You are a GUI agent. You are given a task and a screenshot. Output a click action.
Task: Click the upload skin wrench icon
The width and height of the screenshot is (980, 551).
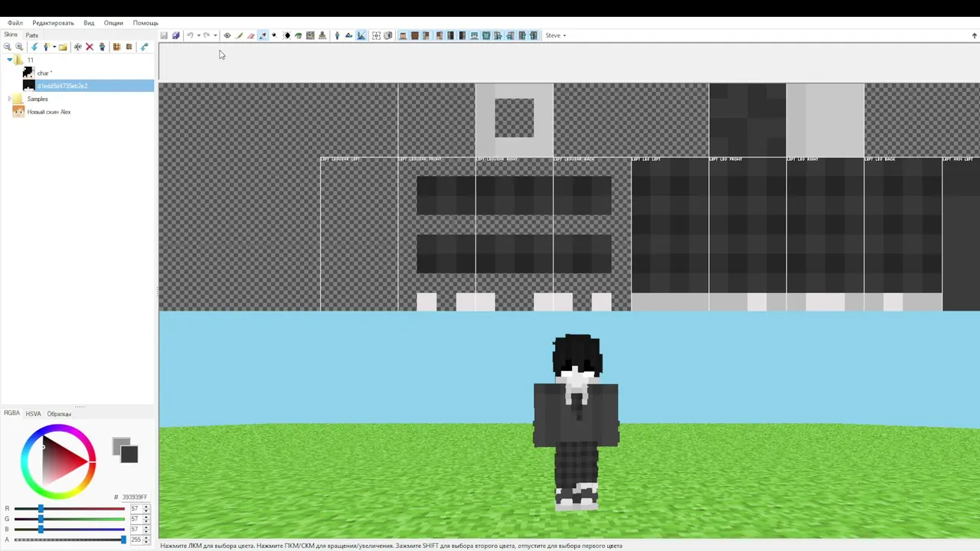(x=144, y=47)
